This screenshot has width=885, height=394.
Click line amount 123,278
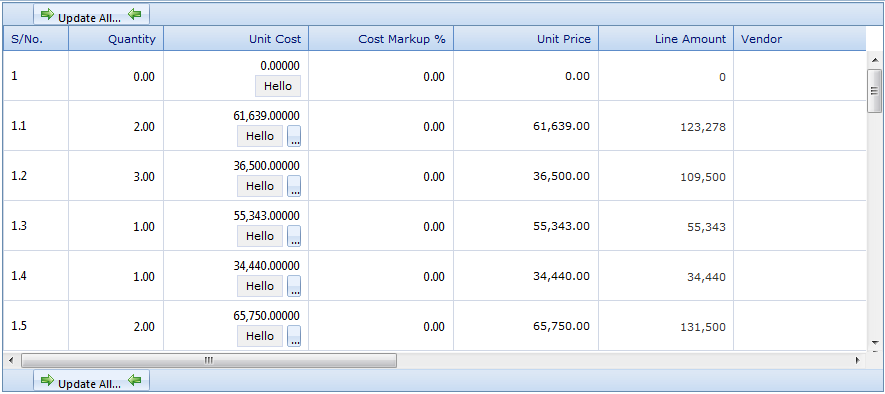(703, 128)
